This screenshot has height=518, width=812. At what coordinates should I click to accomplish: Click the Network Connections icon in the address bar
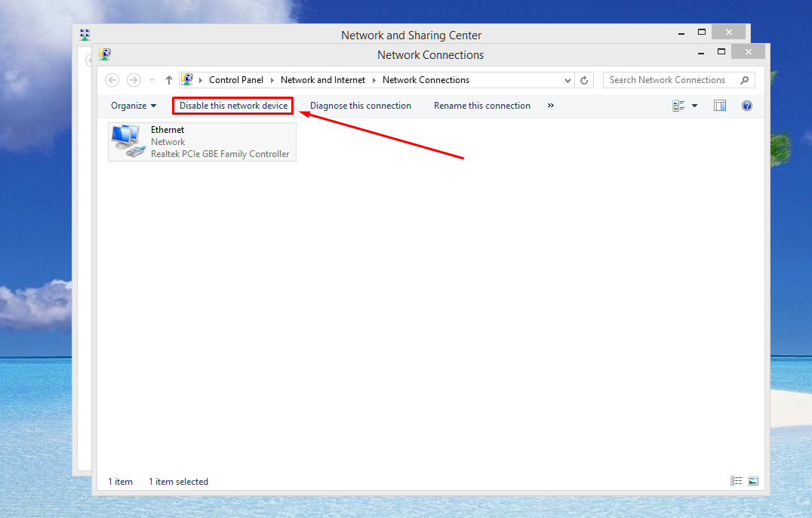186,79
